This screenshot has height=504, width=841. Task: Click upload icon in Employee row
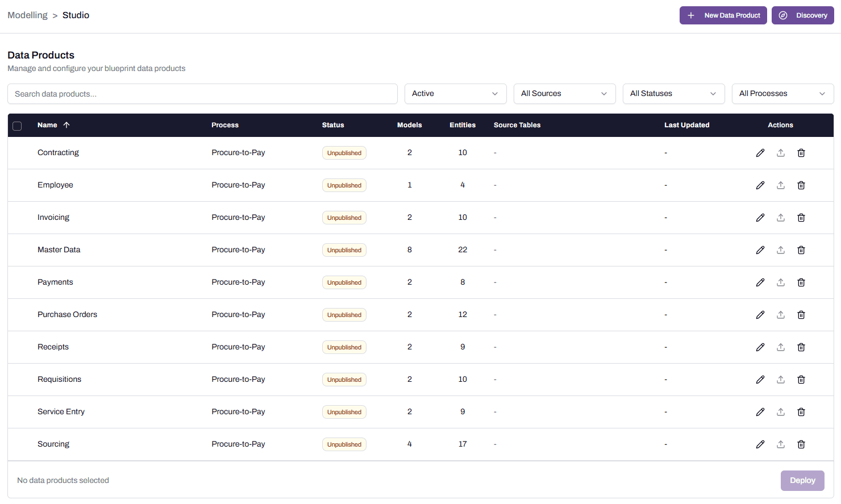click(781, 185)
